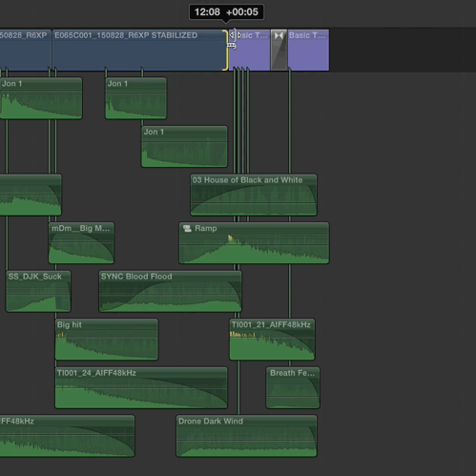Click the 12:08 +00:05 timecode tooltip
This screenshot has width=476, height=476.
[226, 12]
